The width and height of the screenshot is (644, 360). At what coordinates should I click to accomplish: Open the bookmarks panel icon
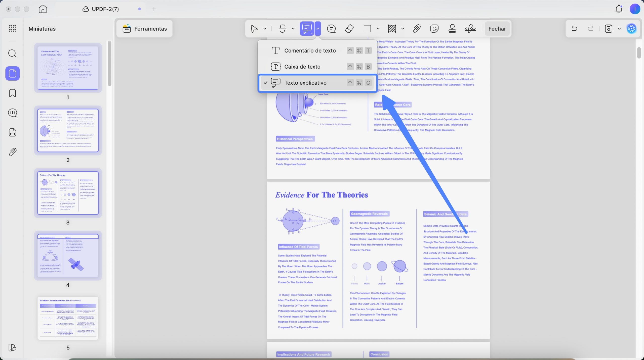pyautogui.click(x=12, y=93)
